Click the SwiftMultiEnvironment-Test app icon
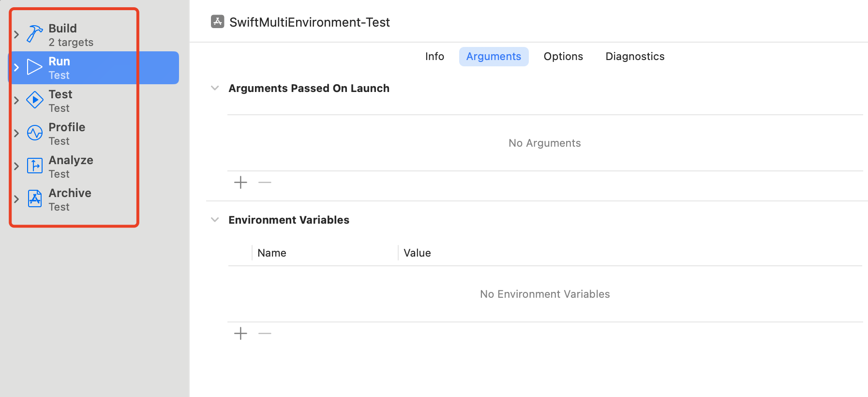This screenshot has width=868, height=397. coord(218,22)
